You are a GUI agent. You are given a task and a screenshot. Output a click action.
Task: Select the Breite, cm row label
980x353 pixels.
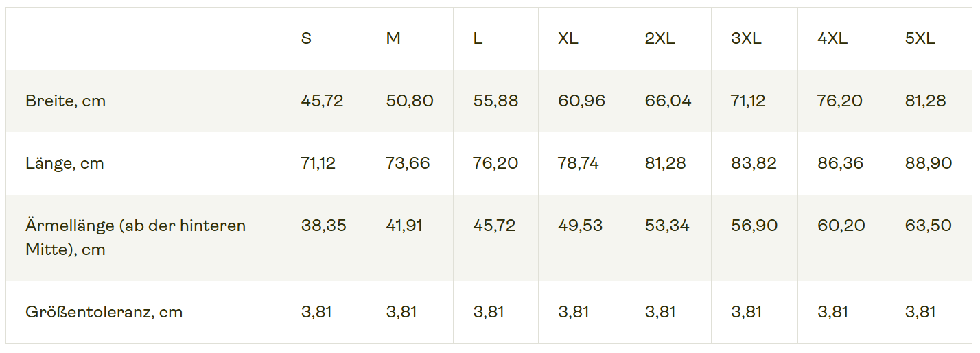click(65, 101)
